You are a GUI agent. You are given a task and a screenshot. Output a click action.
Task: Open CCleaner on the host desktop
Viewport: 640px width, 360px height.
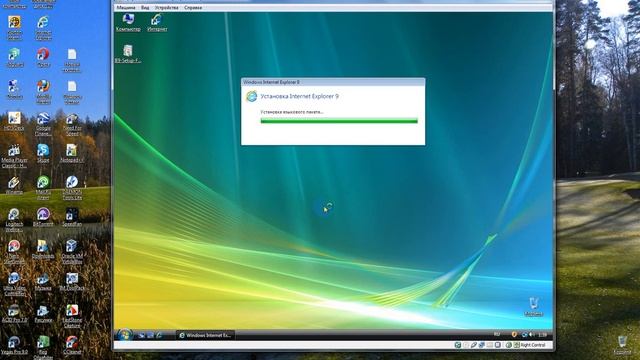pos(72,345)
